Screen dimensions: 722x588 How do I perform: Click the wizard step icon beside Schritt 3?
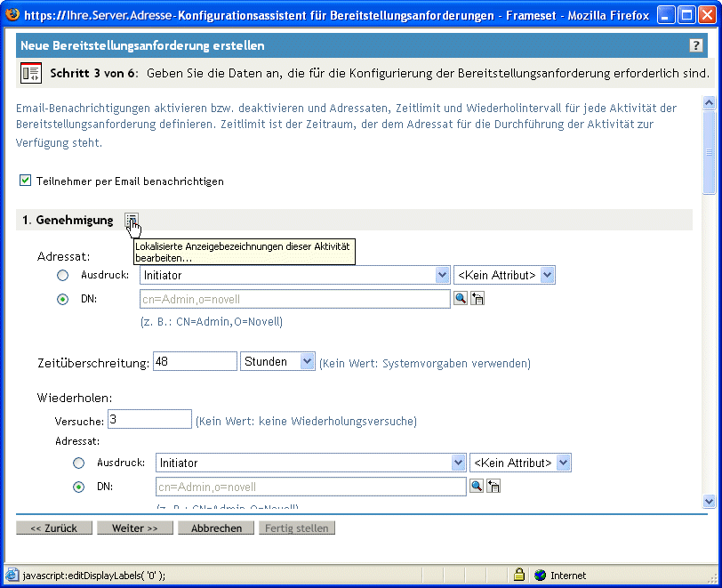[31, 73]
